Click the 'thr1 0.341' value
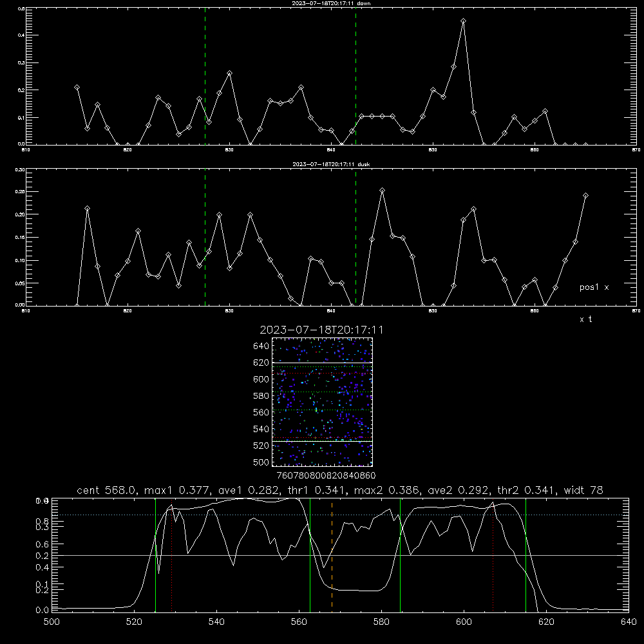 pos(317,490)
